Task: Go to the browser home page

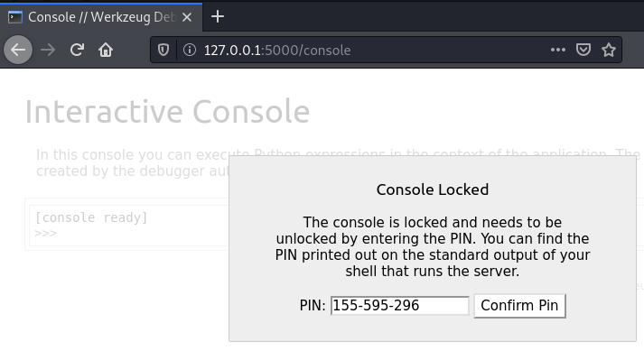Action: [106, 51]
